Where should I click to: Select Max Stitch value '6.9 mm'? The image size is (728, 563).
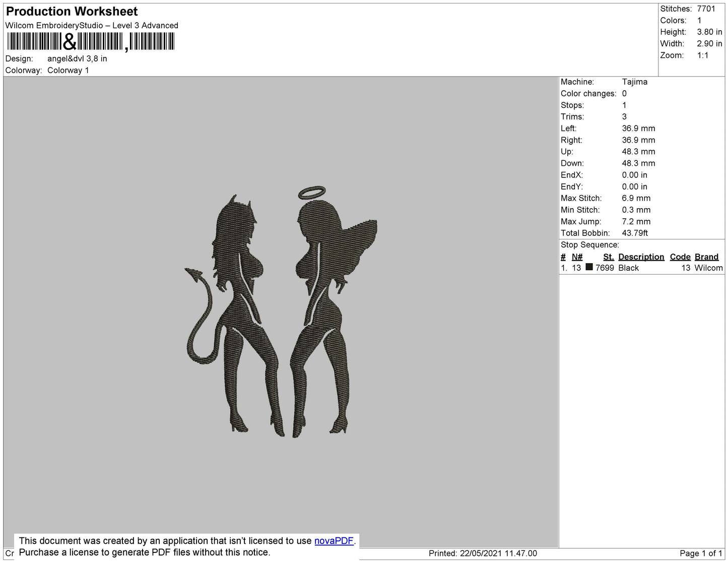pyautogui.click(x=636, y=198)
